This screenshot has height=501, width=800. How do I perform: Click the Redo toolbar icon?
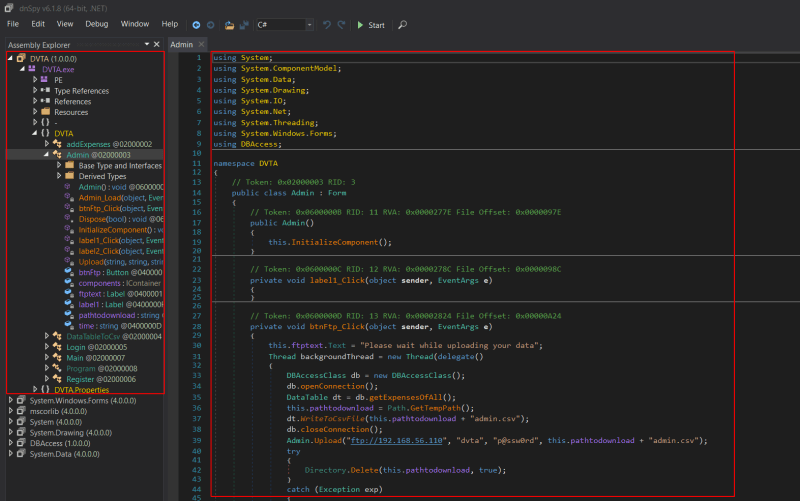[x=341, y=24]
